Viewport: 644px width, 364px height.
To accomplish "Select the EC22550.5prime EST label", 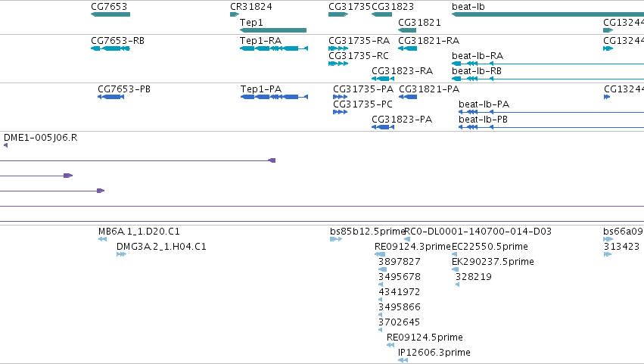I will pos(490,247).
